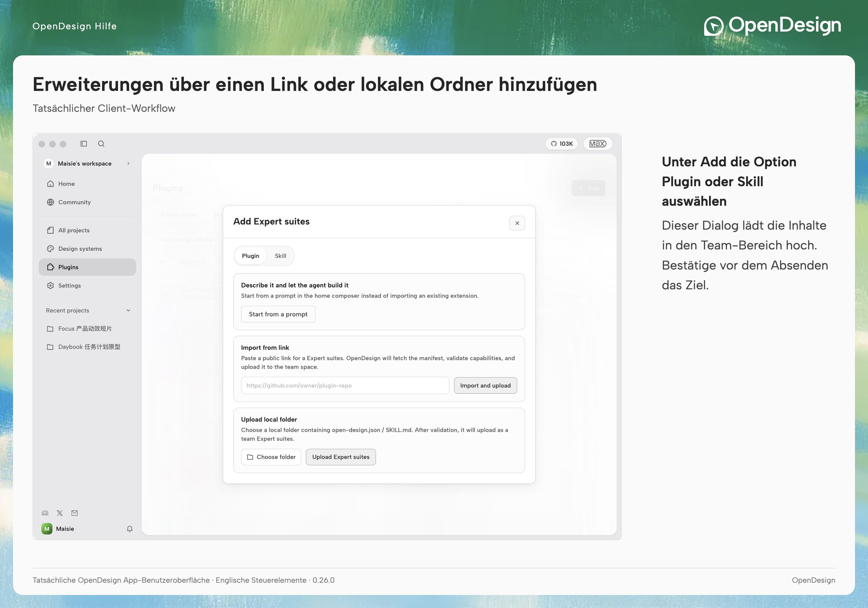Click 'Describe it and let the agent build it'
868x608 pixels.
[295, 285]
